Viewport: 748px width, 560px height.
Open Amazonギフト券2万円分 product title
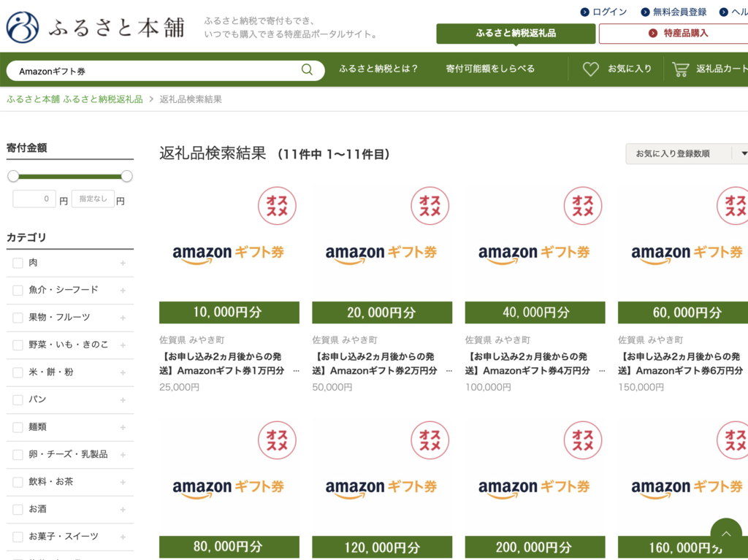point(382,364)
